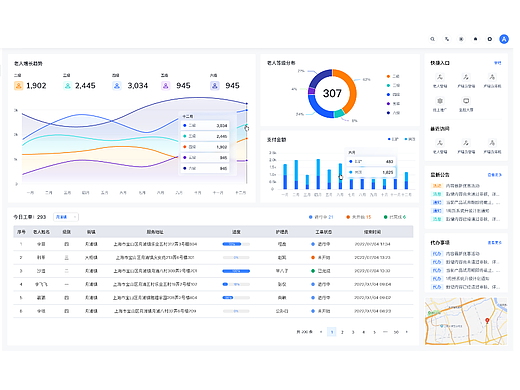Open second shortcut icon in quick entry top row
This screenshot has width=520, height=390.
tap(466, 77)
